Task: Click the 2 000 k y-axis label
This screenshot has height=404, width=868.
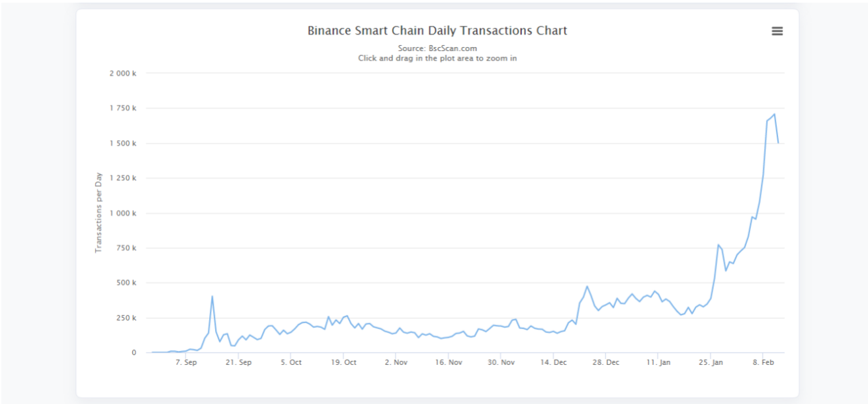Action: click(123, 73)
